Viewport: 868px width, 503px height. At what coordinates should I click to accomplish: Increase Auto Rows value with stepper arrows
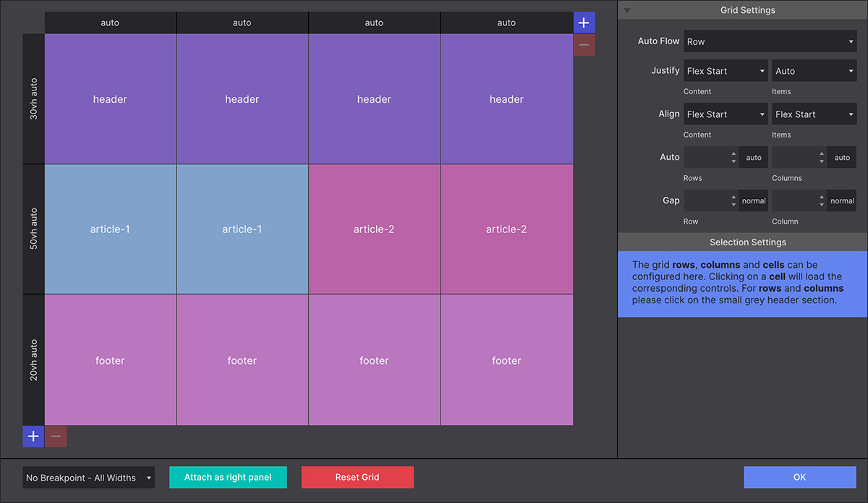pyautogui.click(x=733, y=153)
